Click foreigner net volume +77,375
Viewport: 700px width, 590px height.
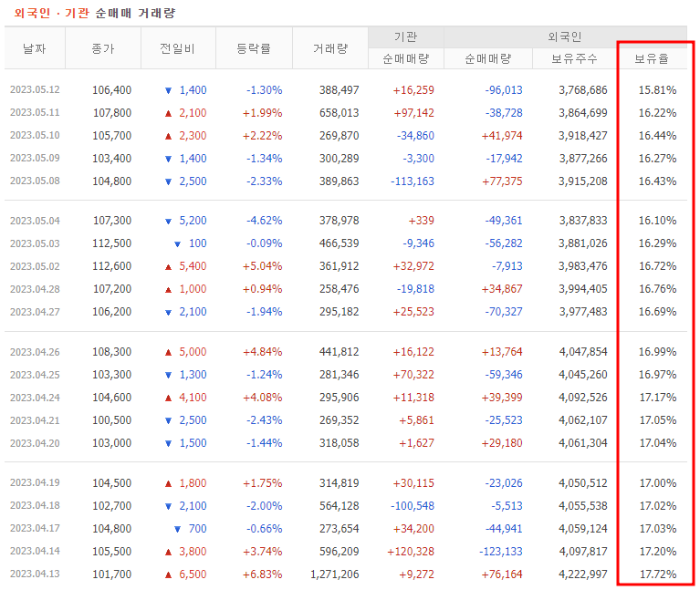tap(502, 181)
